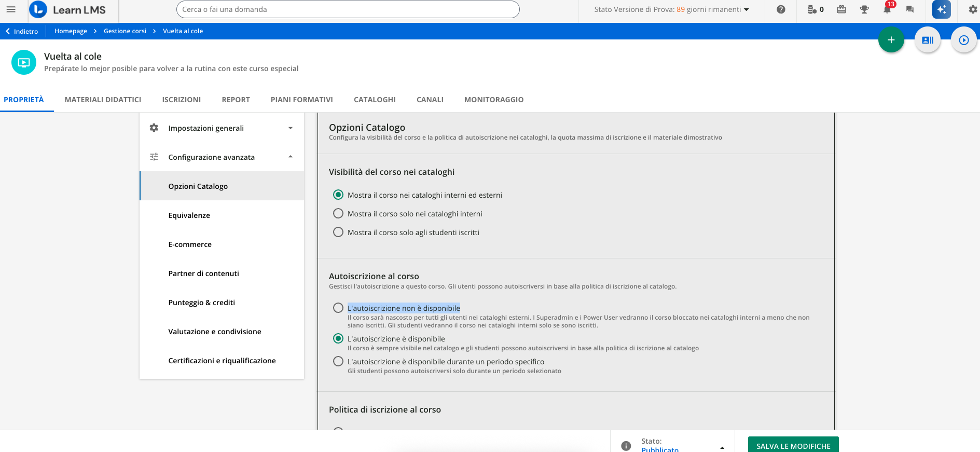Image resolution: width=980 pixels, height=452 pixels.
Task: Click the Salva le modifiche button
Action: (793, 445)
